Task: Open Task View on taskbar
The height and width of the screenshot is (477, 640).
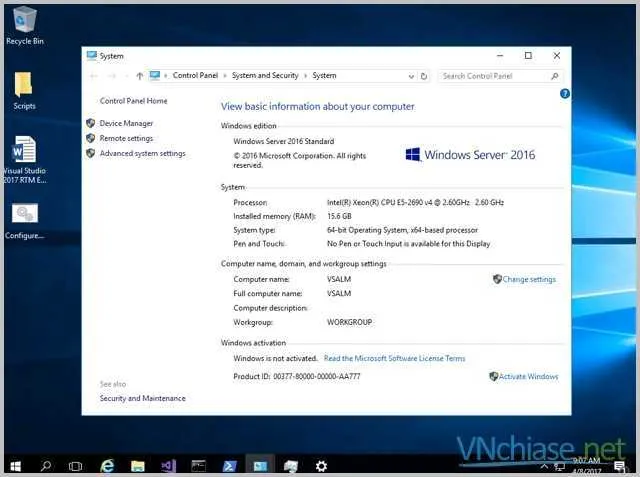Action: click(76, 466)
